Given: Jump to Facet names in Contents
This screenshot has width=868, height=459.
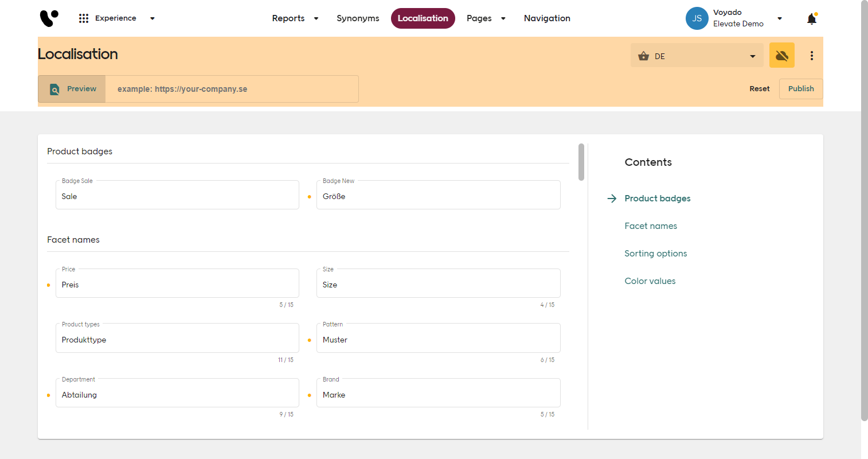Looking at the screenshot, I should tap(651, 226).
